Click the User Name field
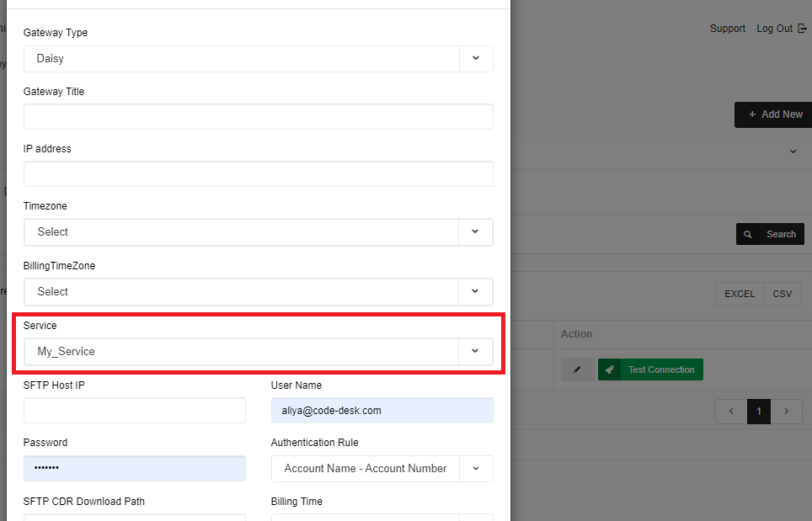This screenshot has width=812, height=521. [x=382, y=411]
